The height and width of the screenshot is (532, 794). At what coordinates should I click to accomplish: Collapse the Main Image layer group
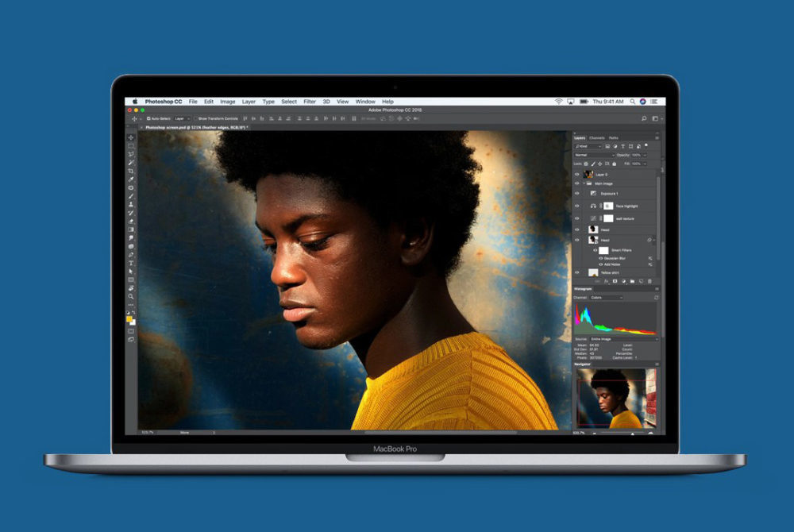pyautogui.click(x=584, y=183)
